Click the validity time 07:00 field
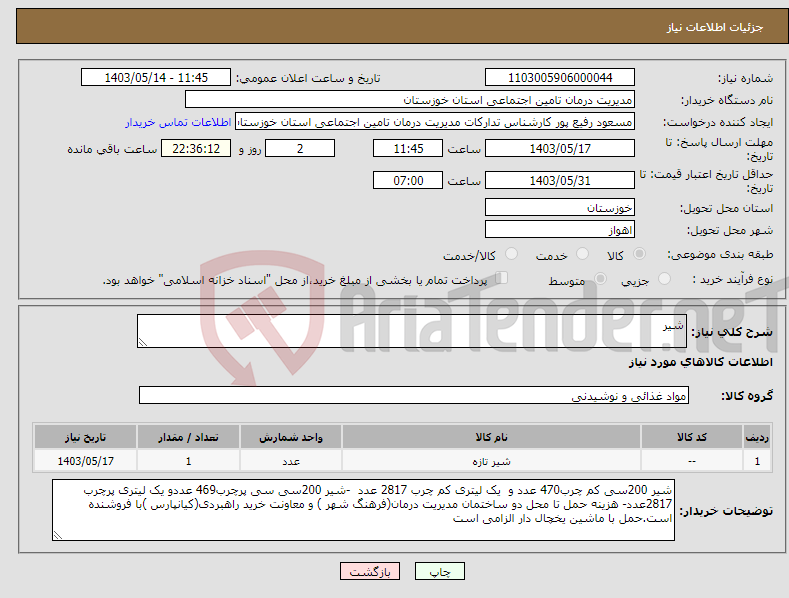Image resolution: width=789 pixels, height=598 pixels. coord(408,180)
